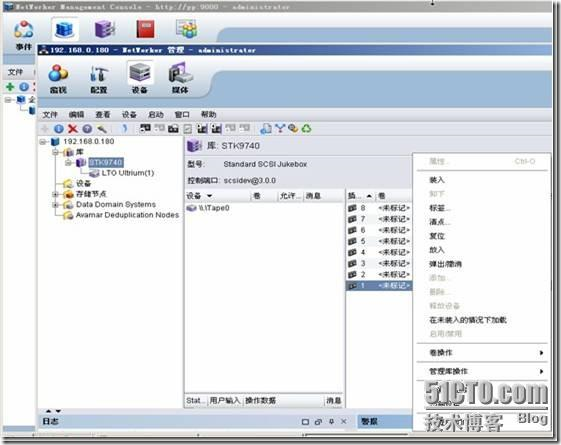This screenshot has height=445, width=561.
Task: Open the 启动 menu in menu bar
Action: click(156, 115)
